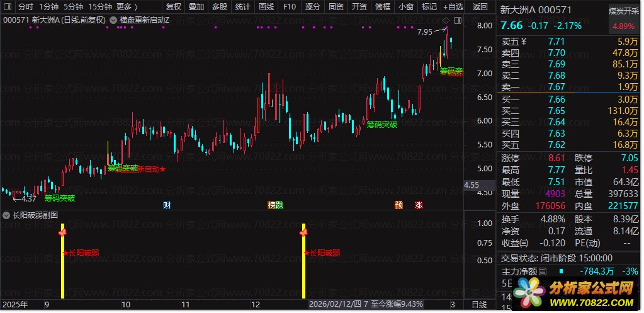The height and width of the screenshot is (313, 644).
Task: Open 统计 statistics tool
Action: coord(243,7)
